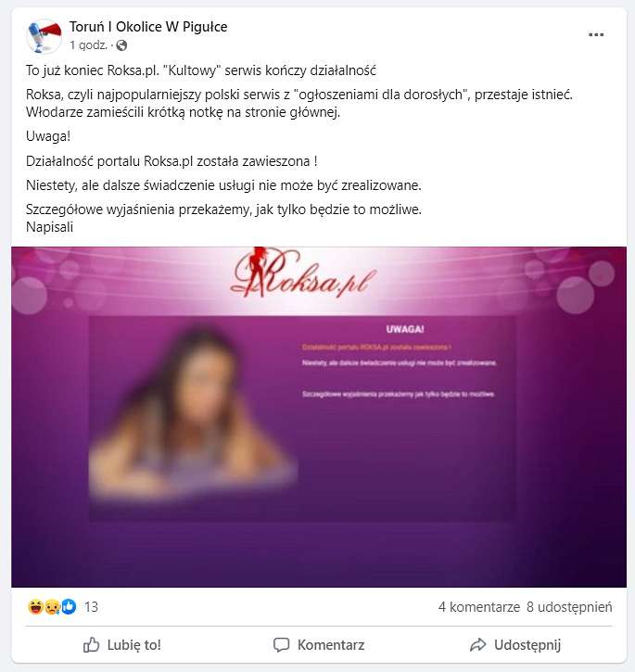This screenshot has width=635, height=672.
Task: Click the post headline about Roksa.pl ending
Action: 200,70
